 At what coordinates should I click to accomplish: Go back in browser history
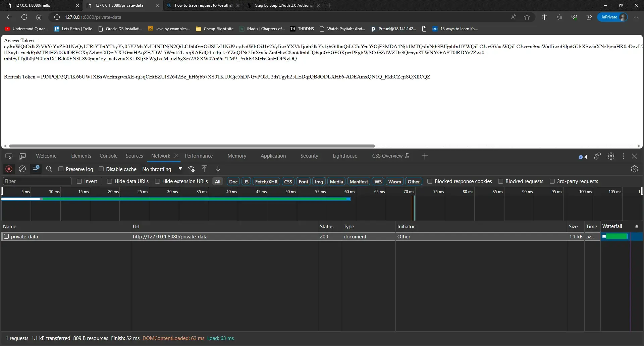pyautogui.click(x=9, y=17)
